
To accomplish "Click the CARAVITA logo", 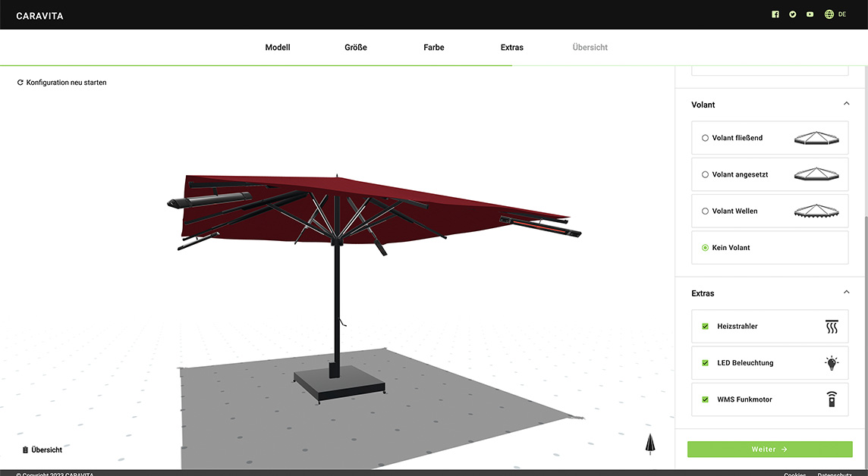I will [40, 16].
